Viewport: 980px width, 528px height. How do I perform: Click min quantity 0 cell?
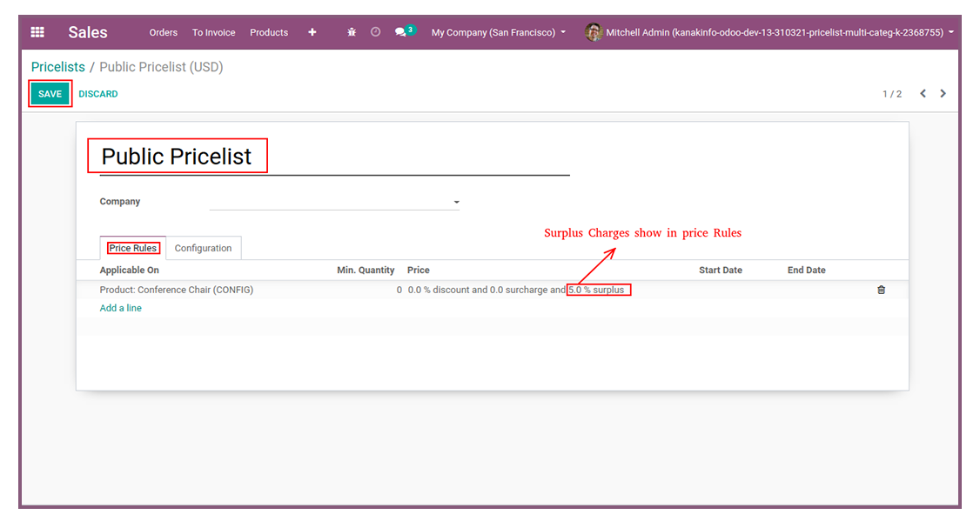click(x=399, y=290)
